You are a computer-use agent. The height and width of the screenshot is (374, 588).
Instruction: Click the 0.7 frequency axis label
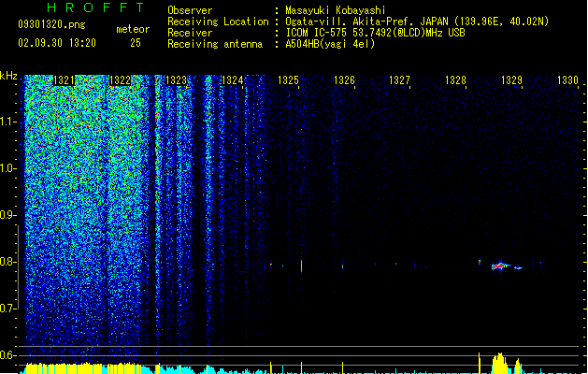pos(8,309)
